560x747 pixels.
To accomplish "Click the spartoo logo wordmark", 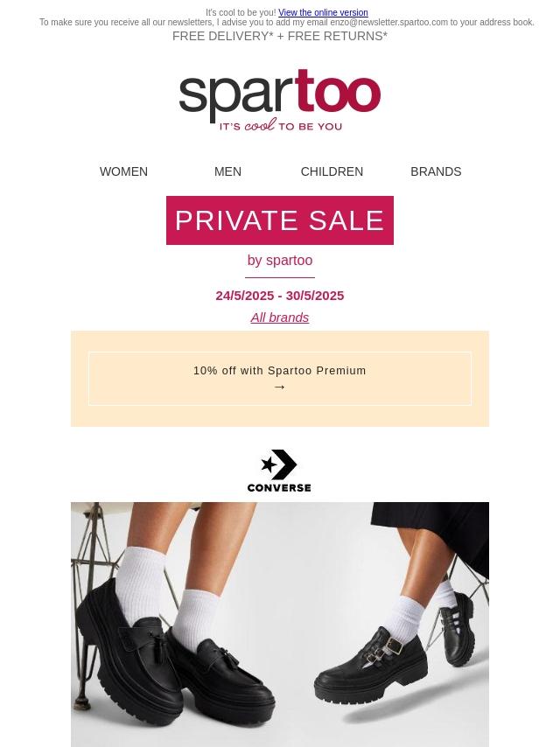I will [280, 94].
